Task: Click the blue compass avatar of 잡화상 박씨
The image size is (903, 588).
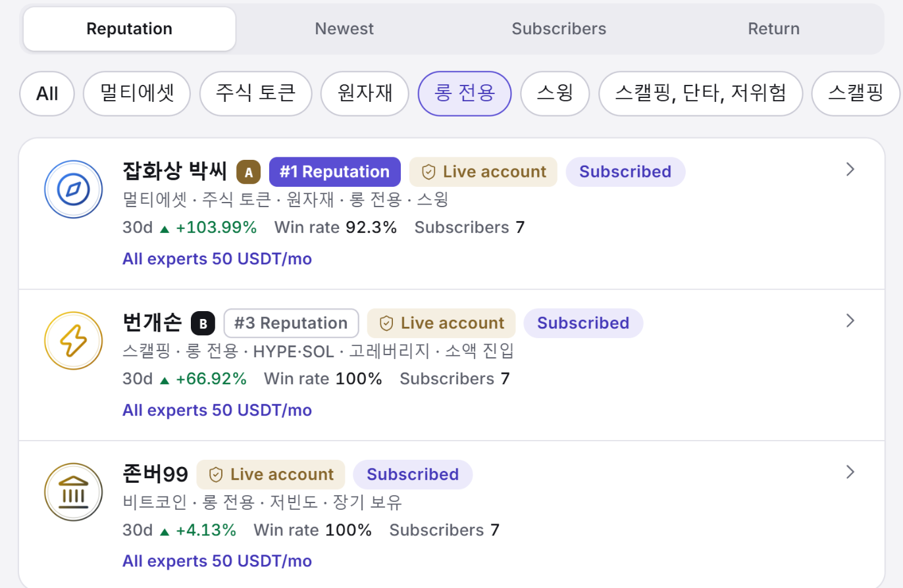Action: coord(73,190)
